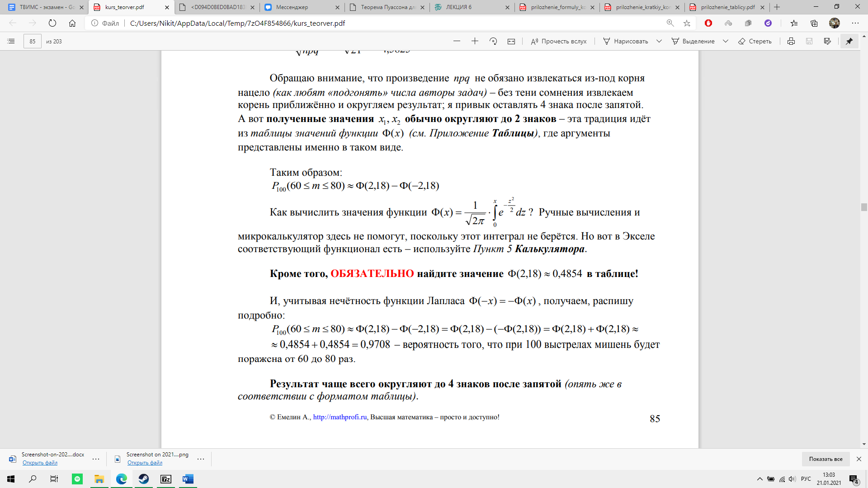Edit the page number field showing 85
The height and width of the screenshot is (488, 868).
[33, 41]
